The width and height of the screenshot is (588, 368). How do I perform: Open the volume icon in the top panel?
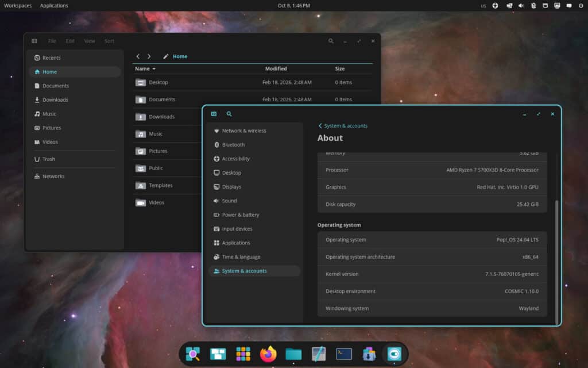(521, 6)
